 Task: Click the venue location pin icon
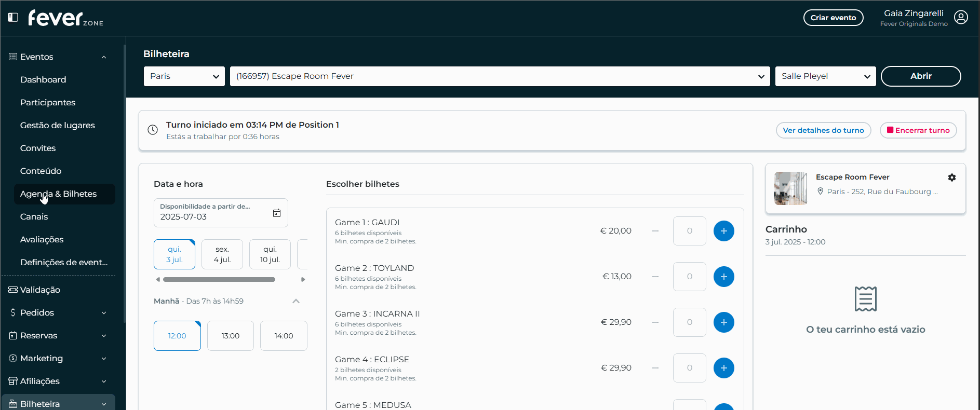pyautogui.click(x=821, y=192)
